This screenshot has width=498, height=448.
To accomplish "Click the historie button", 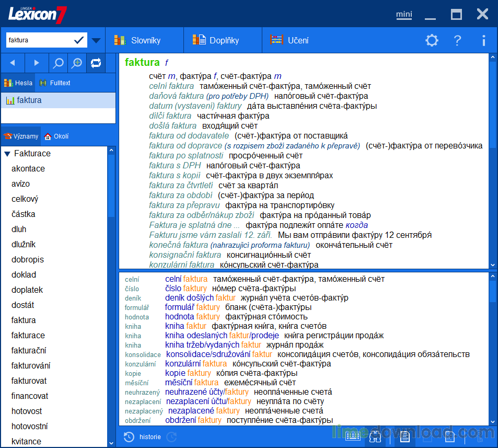I will point(143,437).
